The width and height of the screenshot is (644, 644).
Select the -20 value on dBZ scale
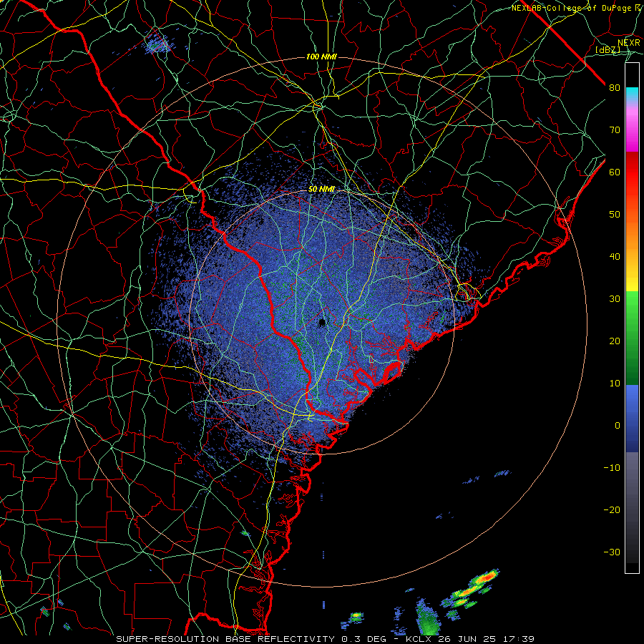coord(612,510)
